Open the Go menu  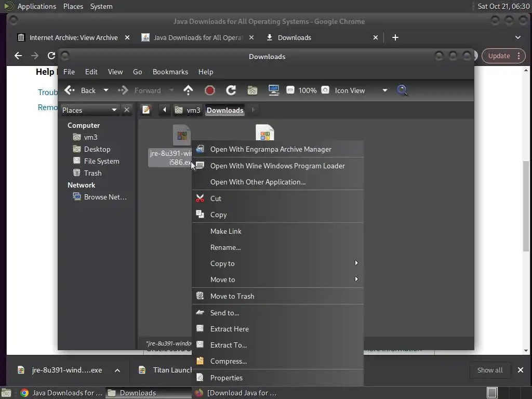pos(137,72)
